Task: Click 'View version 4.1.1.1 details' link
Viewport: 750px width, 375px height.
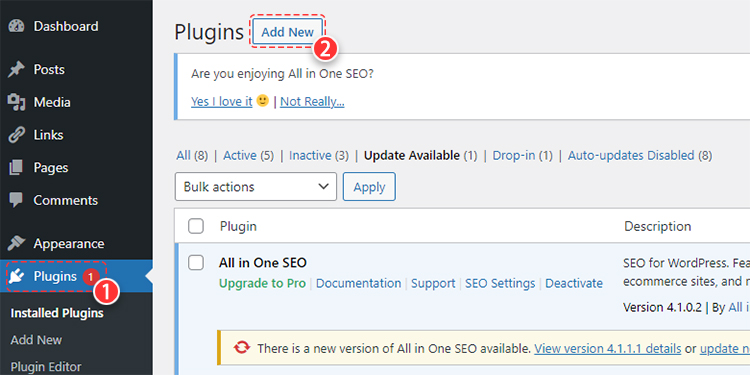Action: [x=607, y=348]
